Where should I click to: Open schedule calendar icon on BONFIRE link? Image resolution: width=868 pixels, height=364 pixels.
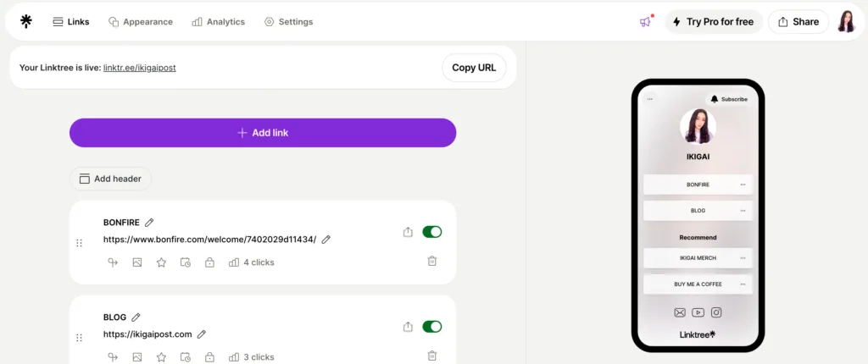pos(186,262)
